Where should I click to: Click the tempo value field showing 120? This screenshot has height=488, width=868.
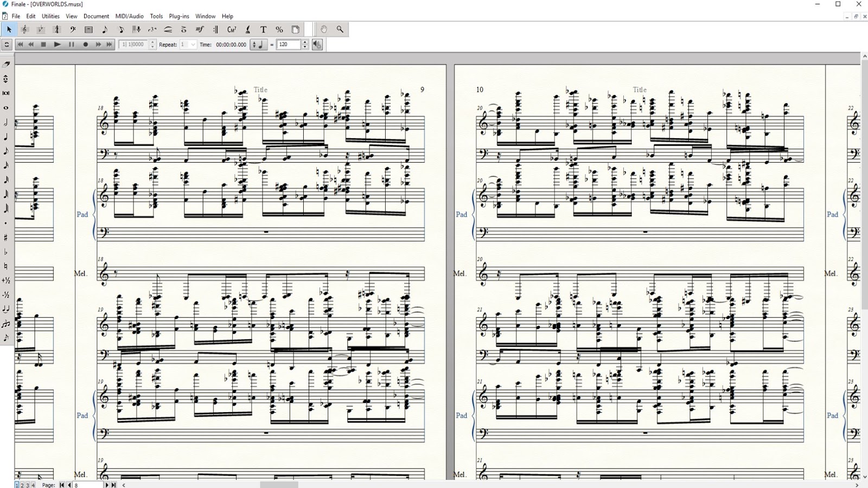tap(289, 44)
